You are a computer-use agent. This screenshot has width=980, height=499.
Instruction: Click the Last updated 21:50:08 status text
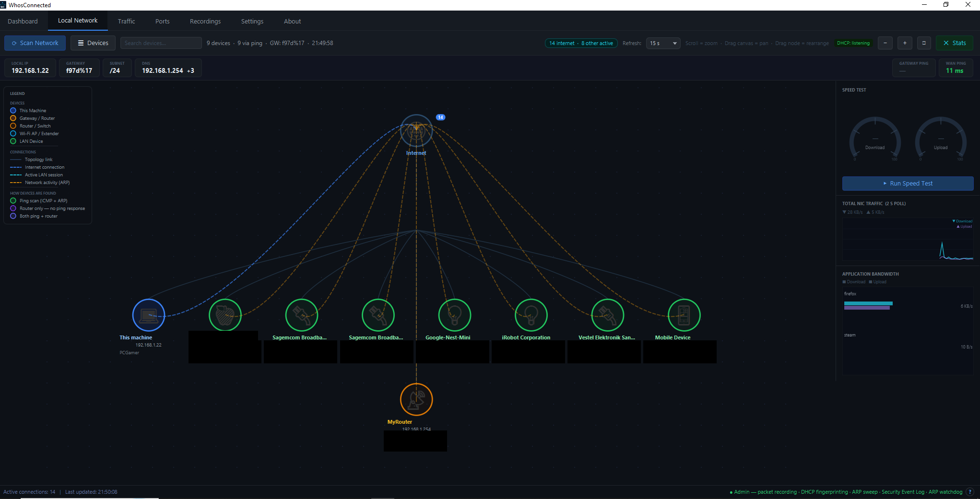pos(91,492)
